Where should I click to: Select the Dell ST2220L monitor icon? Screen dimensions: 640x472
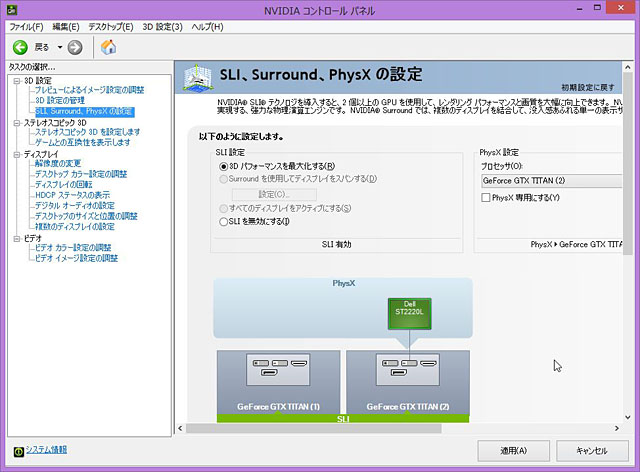coord(409,313)
